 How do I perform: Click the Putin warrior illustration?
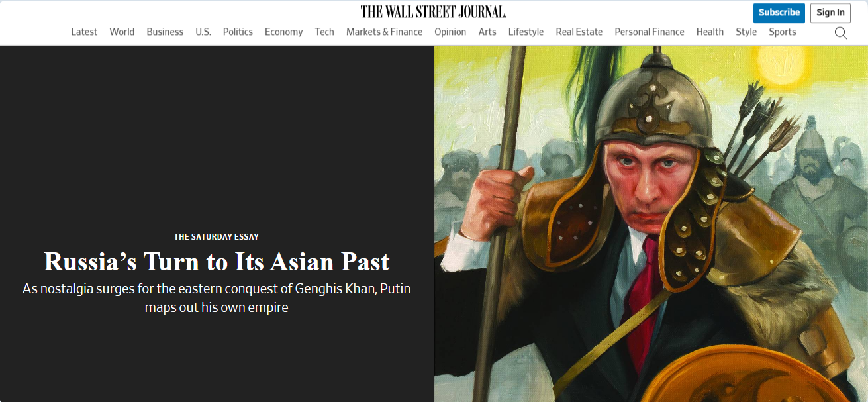coord(651,224)
